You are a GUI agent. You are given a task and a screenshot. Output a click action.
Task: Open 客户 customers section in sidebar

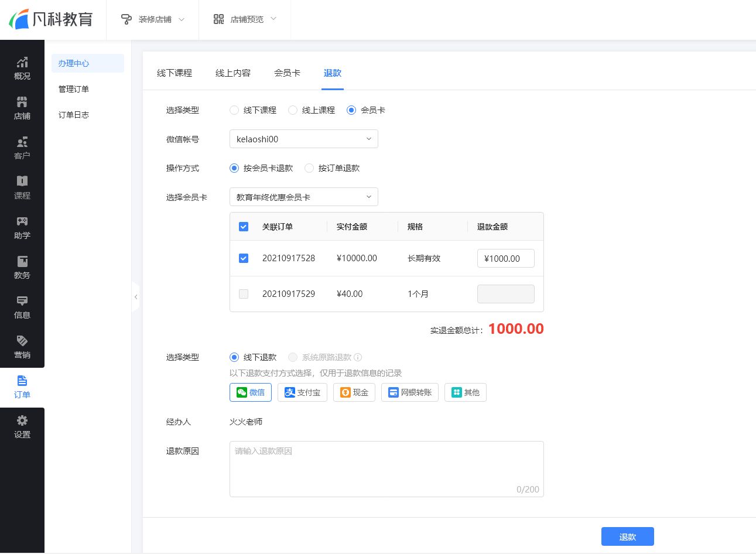point(22,149)
